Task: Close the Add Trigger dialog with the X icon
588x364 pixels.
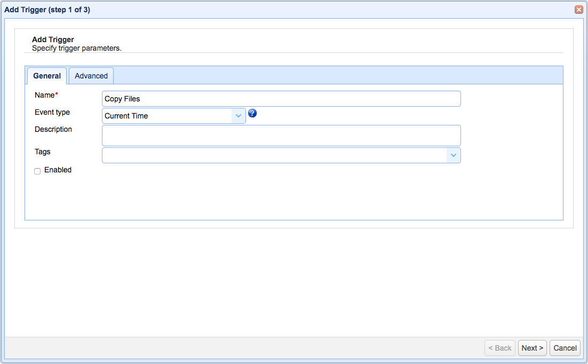Action: [578, 10]
